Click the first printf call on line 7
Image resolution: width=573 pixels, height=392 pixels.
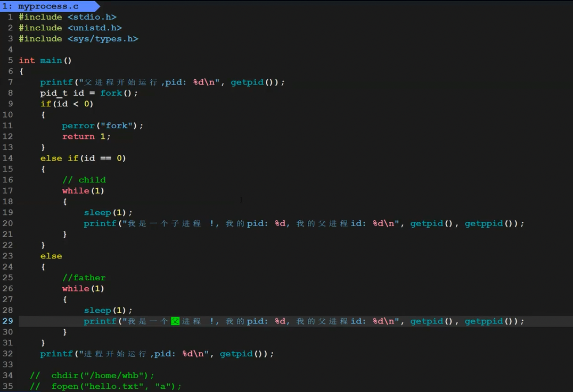tap(56, 82)
